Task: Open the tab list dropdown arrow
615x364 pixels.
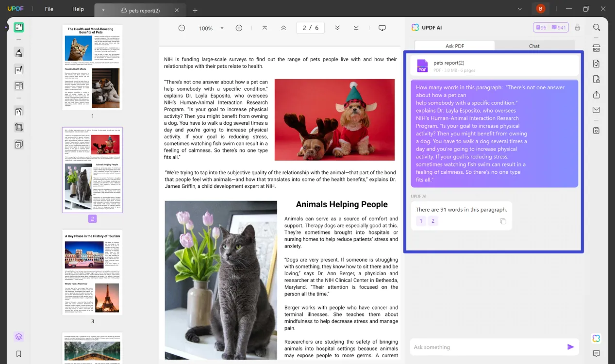Action: (103, 10)
